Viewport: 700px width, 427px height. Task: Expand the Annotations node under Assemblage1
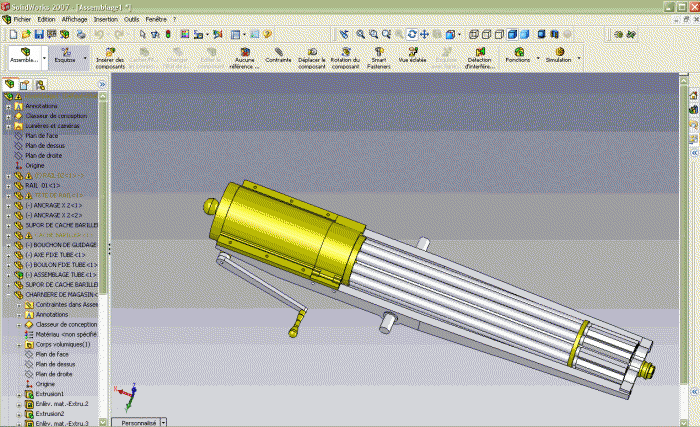(8, 106)
